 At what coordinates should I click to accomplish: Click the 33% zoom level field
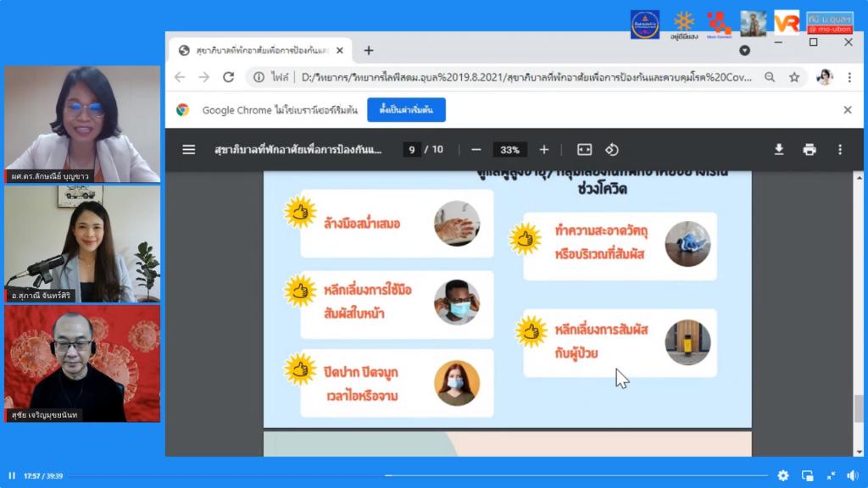point(509,150)
